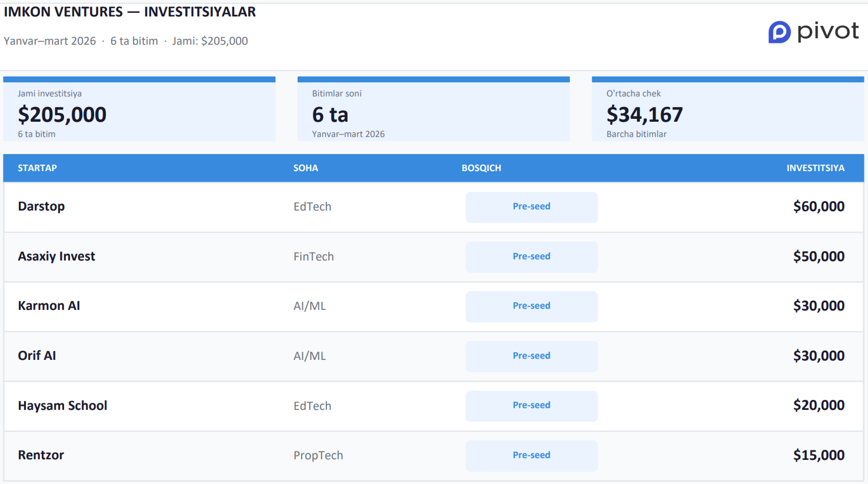The image size is (868, 484).
Task: Click the PropTech sector label
Action: tap(318, 456)
